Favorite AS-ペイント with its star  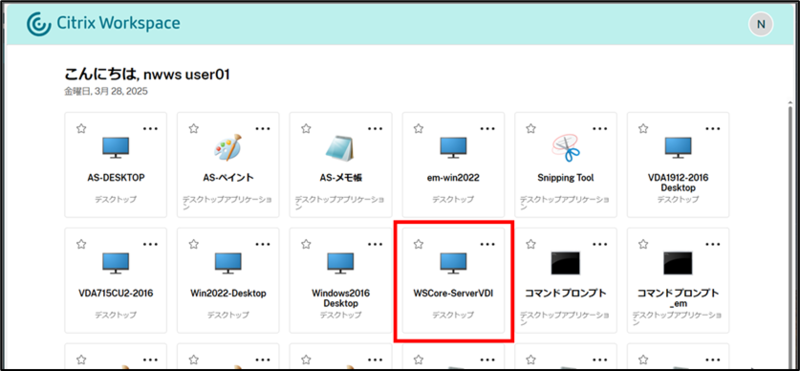193,129
